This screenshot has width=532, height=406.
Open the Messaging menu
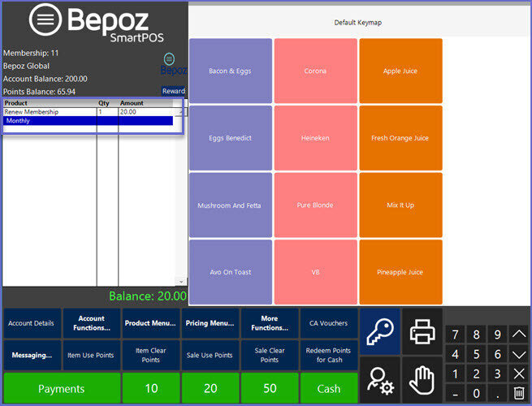point(32,355)
